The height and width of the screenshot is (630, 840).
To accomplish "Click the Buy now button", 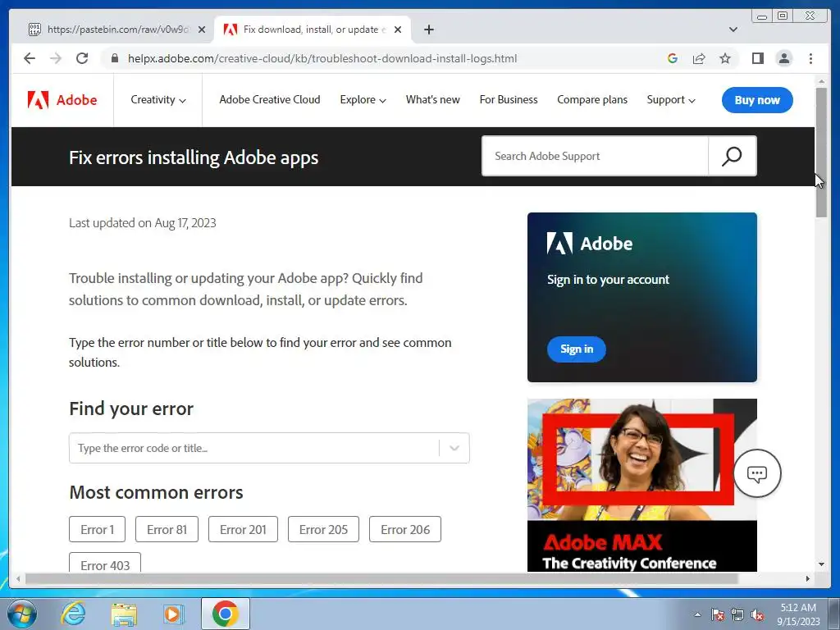I will (x=757, y=99).
